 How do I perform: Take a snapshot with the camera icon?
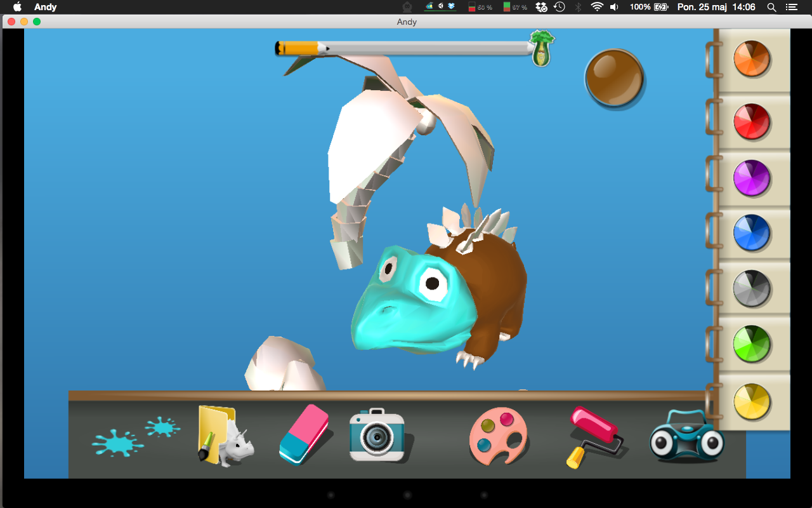pyautogui.click(x=377, y=435)
